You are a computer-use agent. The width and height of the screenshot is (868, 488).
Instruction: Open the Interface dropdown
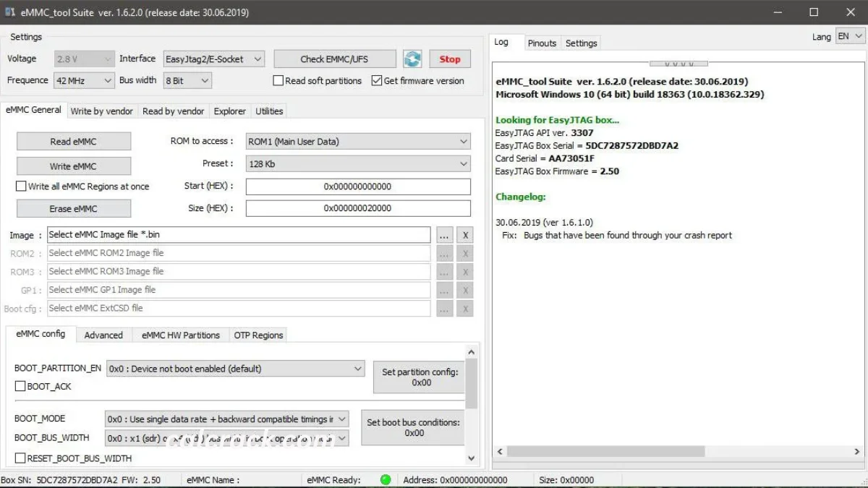214,59
